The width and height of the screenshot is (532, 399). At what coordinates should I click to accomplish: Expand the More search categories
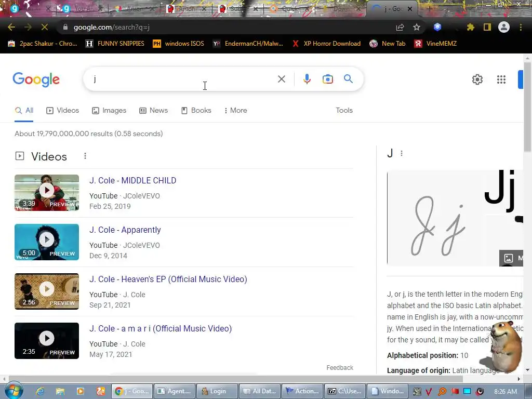pos(235,110)
